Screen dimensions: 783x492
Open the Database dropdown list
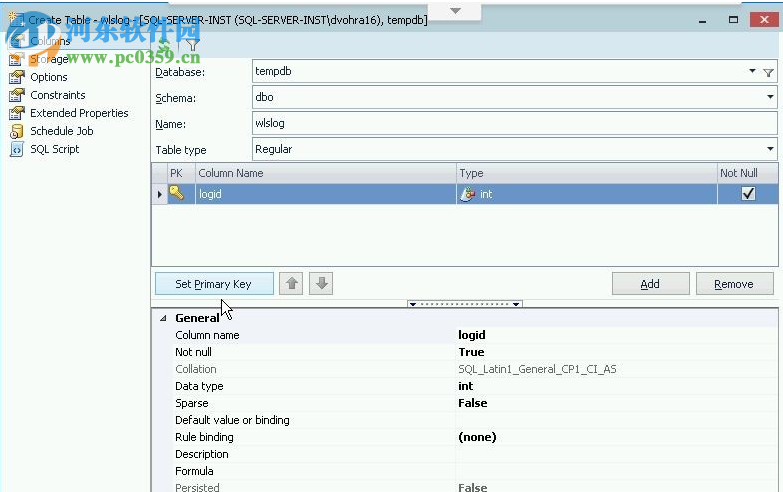[x=752, y=71]
